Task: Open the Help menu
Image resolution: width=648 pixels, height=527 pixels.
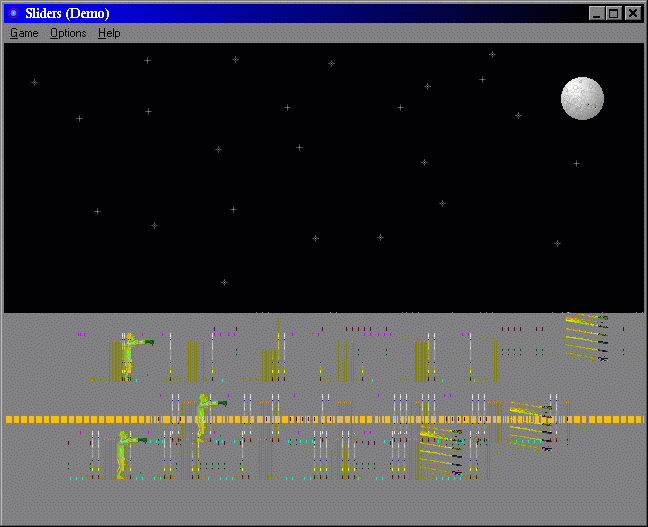Action: (109, 33)
